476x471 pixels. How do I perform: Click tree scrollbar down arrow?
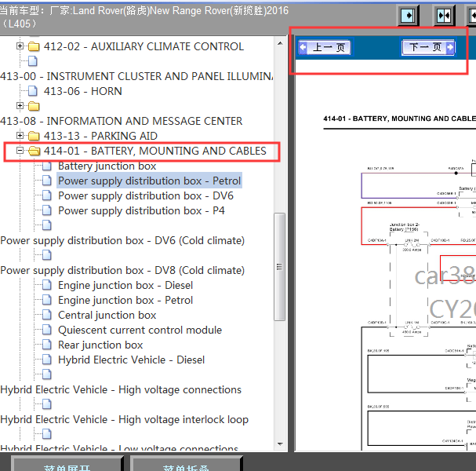[280, 444]
